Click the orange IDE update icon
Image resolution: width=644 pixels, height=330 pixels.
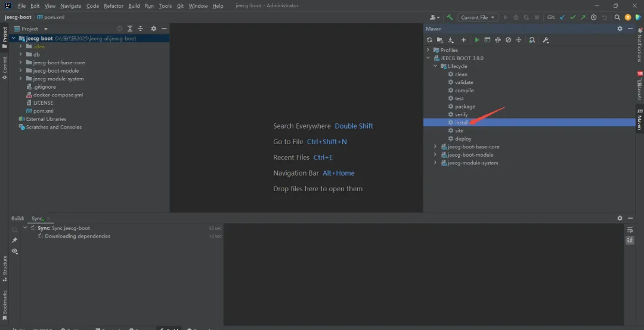point(627,17)
